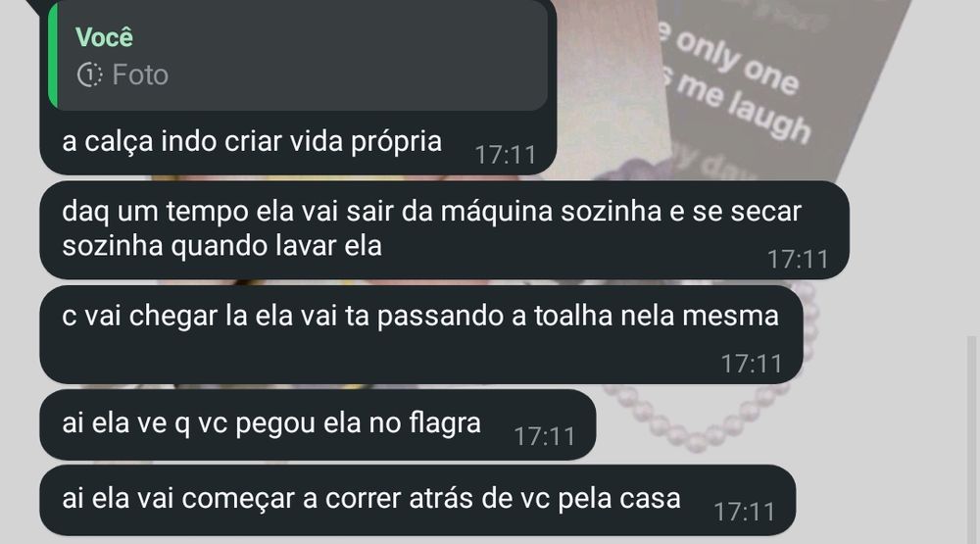Click 17:11 timestamp on 'toalha nela mesma' message
This screenshot has height=544, width=980.
pos(752,364)
